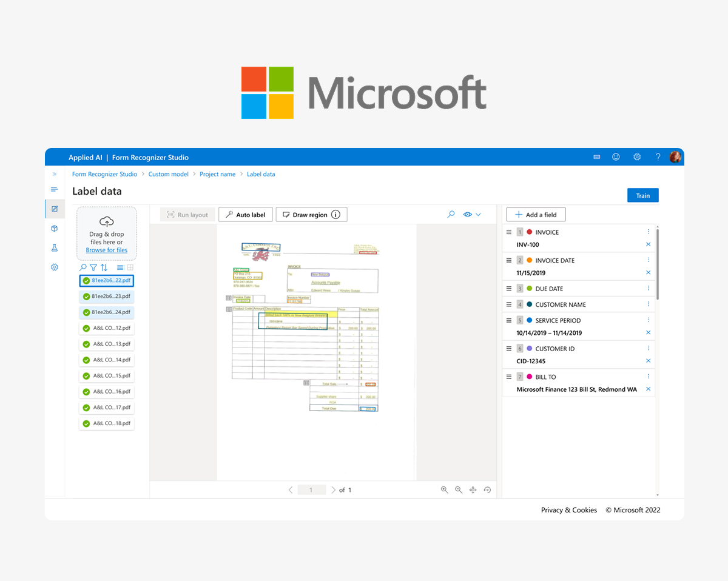
Task: Rotate the document with rotate icon
Action: click(x=487, y=490)
